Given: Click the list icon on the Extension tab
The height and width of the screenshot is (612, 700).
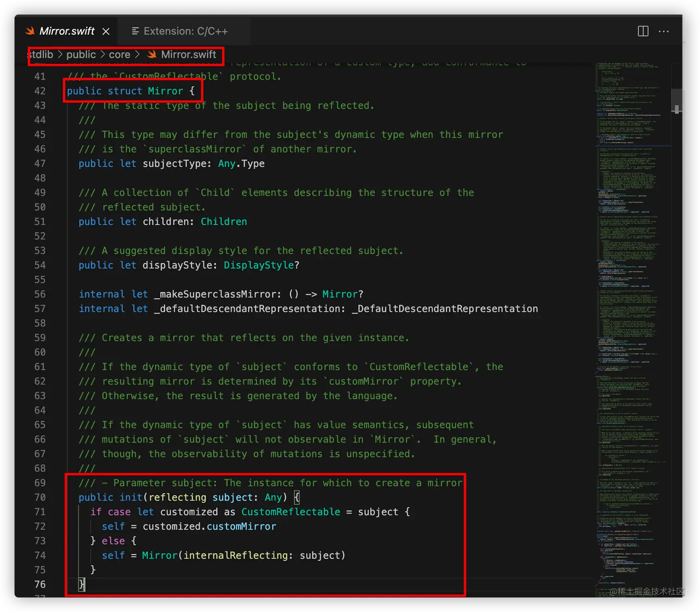Looking at the screenshot, I should [135, 31].
